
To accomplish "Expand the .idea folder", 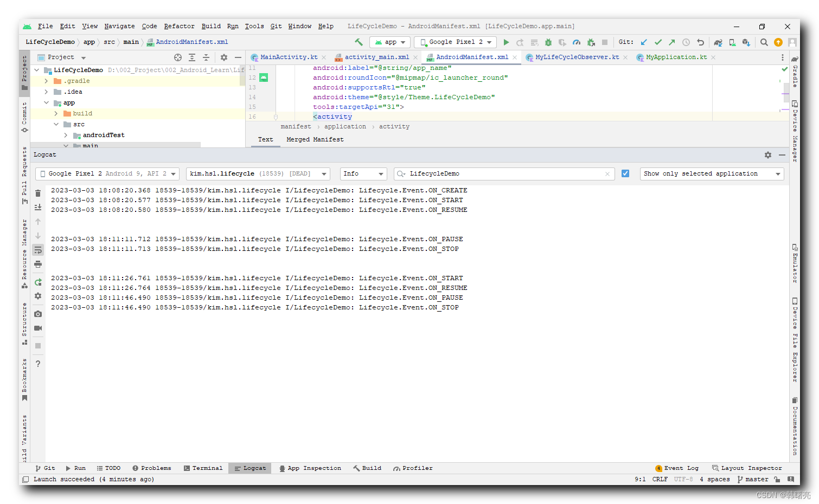I will pyautogui.click(x=46, y=92).
